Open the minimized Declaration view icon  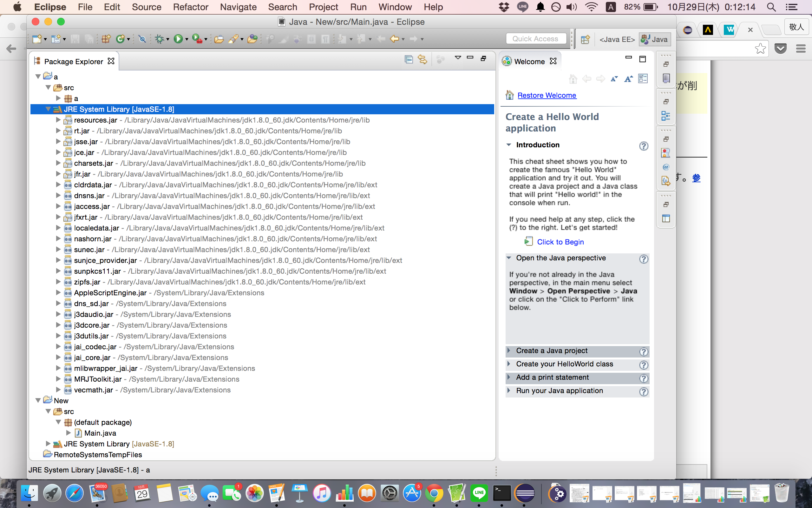666,181
